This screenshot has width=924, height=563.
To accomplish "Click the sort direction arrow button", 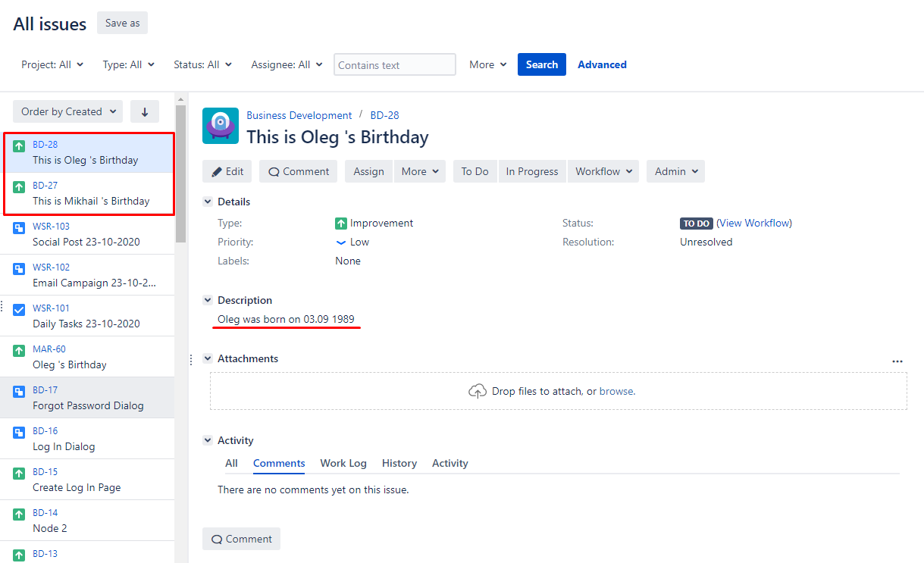I will point(145,111).
